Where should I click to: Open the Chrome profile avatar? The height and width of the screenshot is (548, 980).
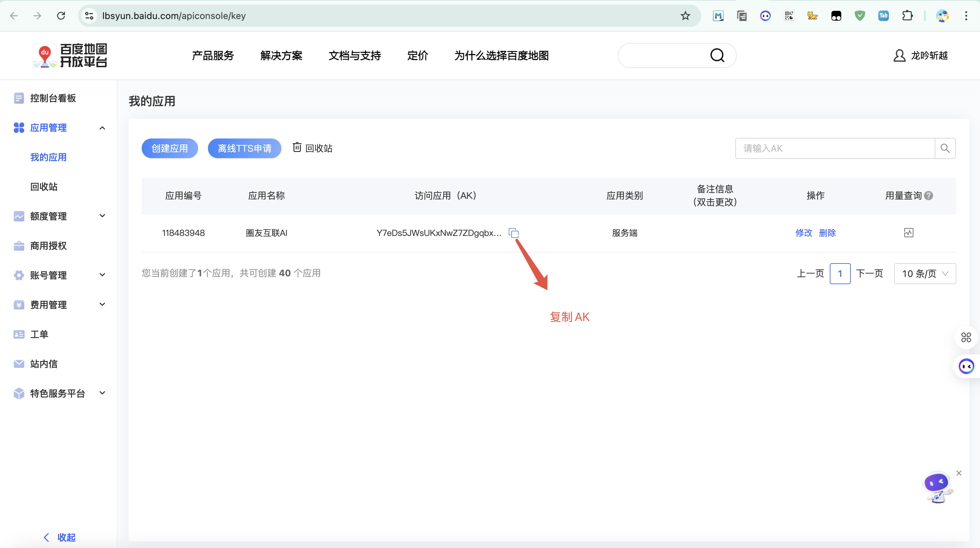pyautogui.click(x=943, y=16)
